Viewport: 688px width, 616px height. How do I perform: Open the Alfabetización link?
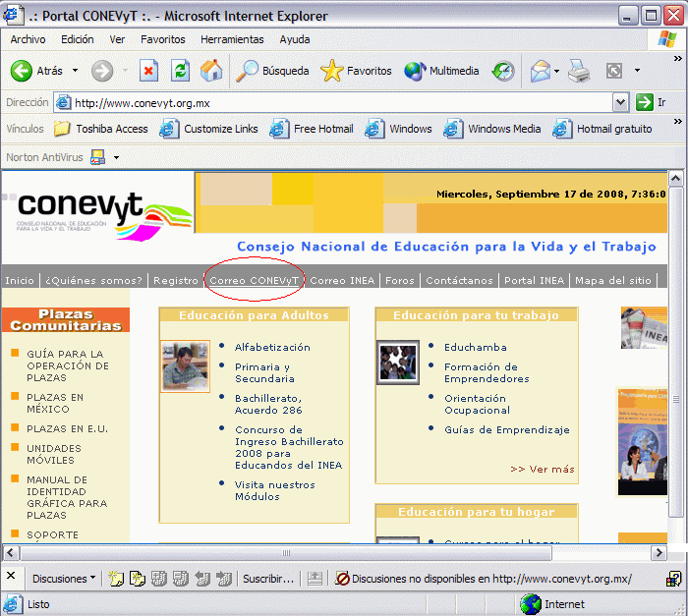[272, 347]
